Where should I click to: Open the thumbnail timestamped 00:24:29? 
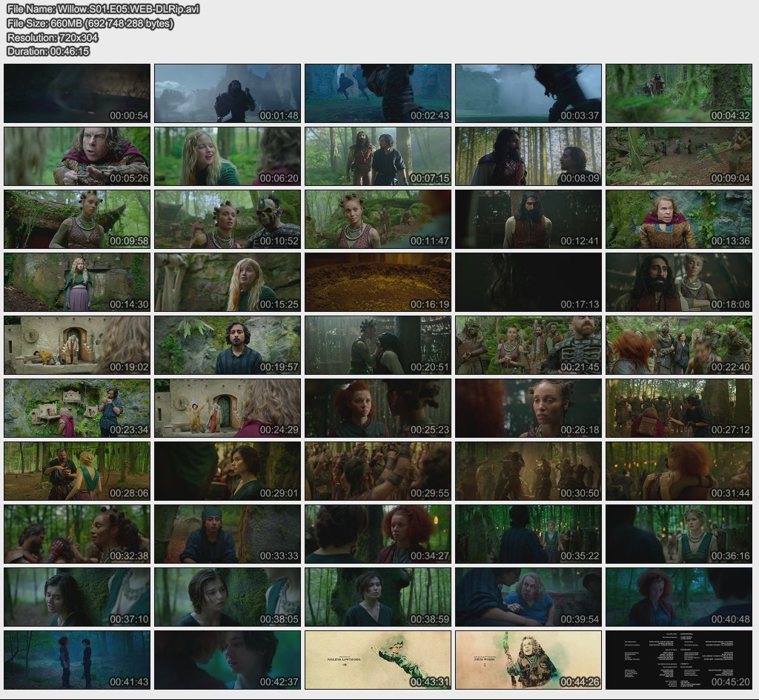click(228, 408)
